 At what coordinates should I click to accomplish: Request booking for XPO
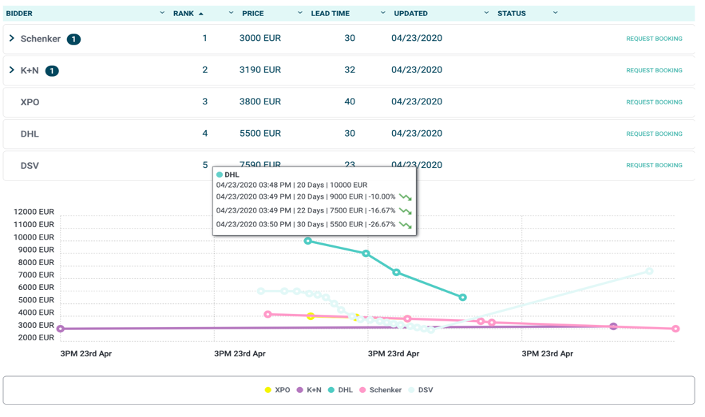coord(654,102)
